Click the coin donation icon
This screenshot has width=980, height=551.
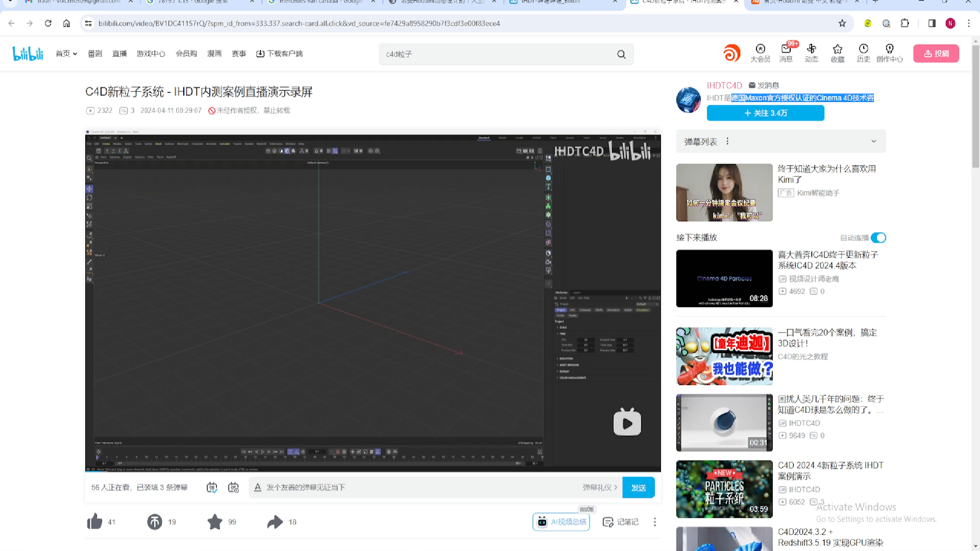155,521
